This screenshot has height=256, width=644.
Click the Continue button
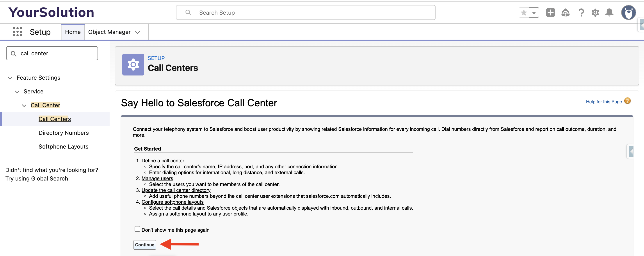tap(144, 245)
